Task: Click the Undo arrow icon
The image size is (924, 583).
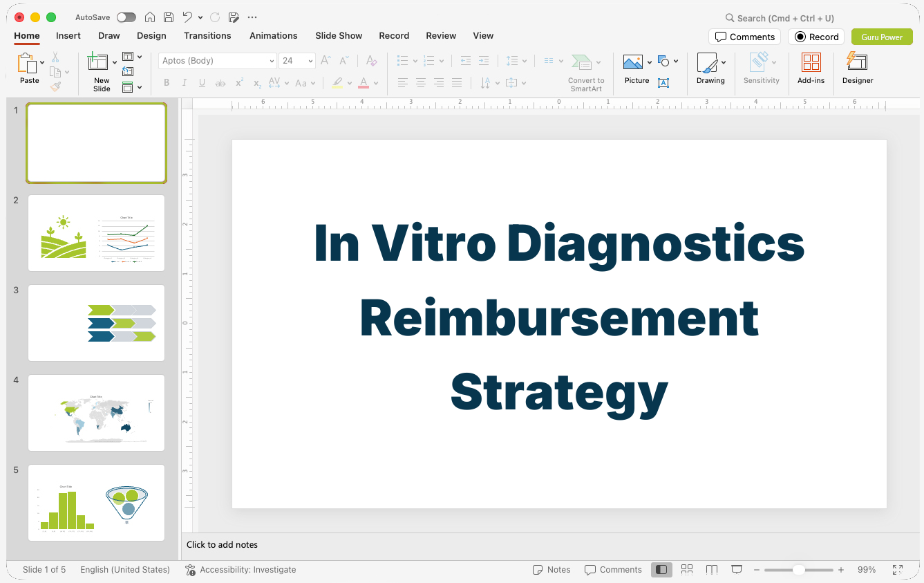Action: 188,17
